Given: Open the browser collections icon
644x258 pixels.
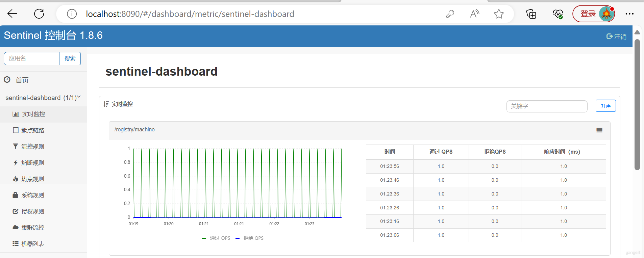Looking at the screenshot, I should 531,14.
